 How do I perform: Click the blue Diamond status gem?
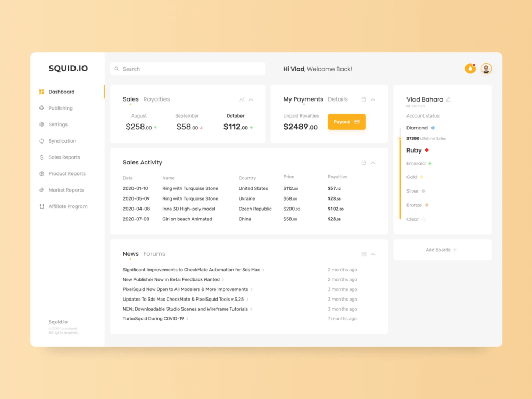(433, 128)
